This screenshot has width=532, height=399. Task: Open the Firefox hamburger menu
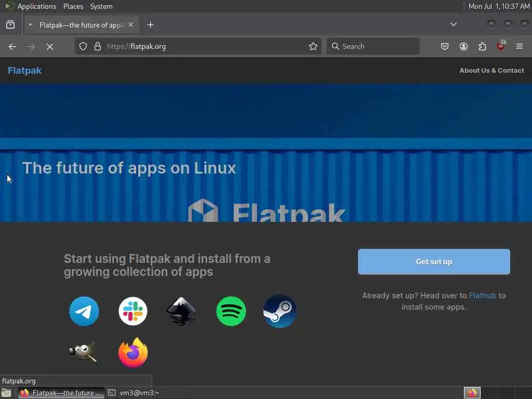[x=520, y=46]
